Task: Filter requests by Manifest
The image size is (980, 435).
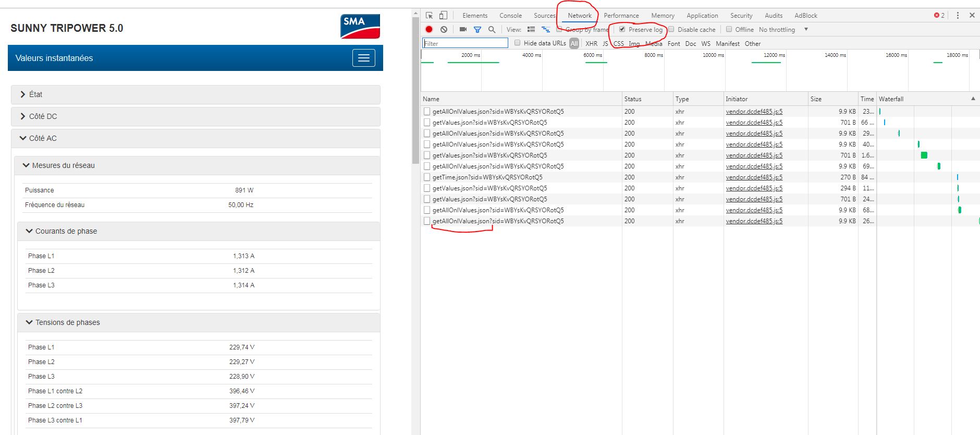Action: click(x=727, y=44)
